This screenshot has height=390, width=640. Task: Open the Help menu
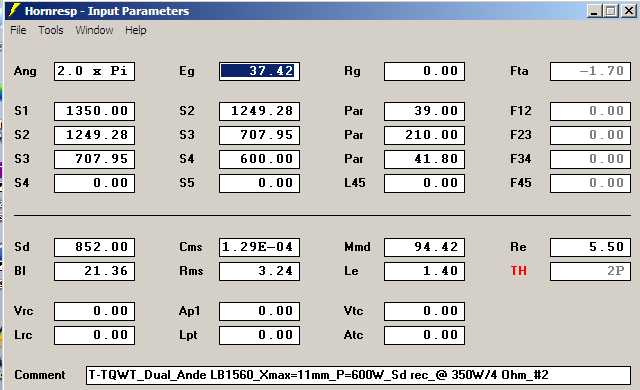pyautogui.click(x=136, y=30)
